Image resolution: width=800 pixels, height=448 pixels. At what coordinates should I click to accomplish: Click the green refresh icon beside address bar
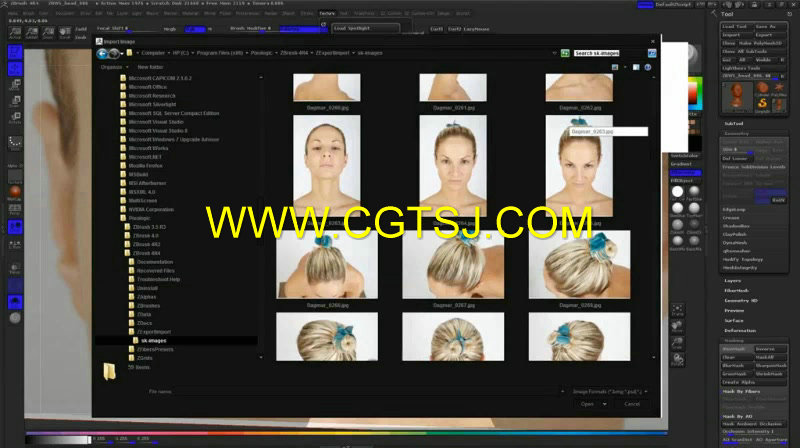point(565,53)
